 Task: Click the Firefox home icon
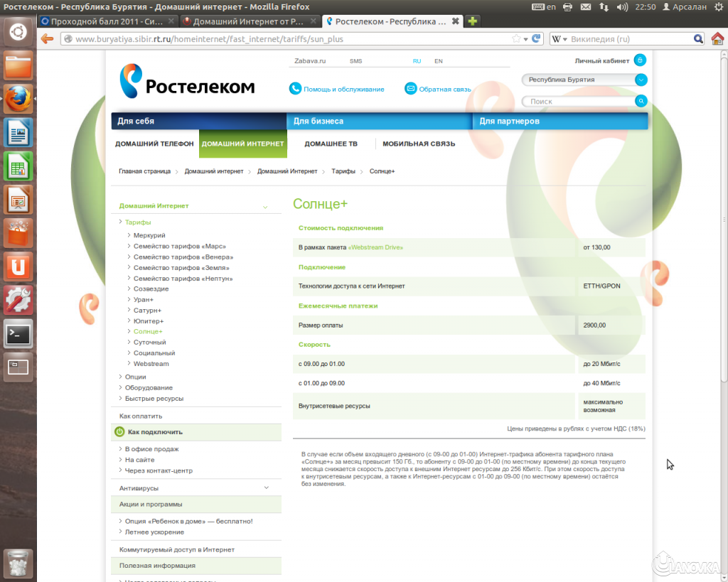(x=718, y=38)
